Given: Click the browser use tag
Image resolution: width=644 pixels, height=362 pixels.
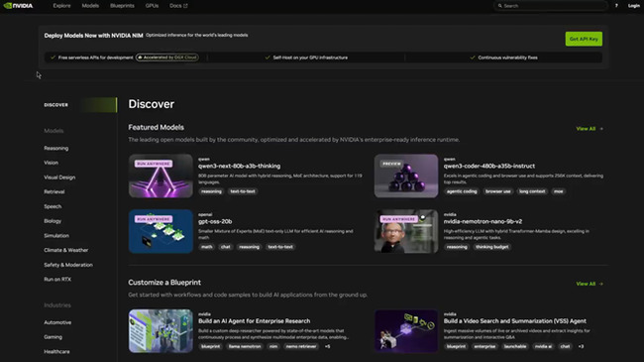Looking at the screenshot, I should coord(497,191).
